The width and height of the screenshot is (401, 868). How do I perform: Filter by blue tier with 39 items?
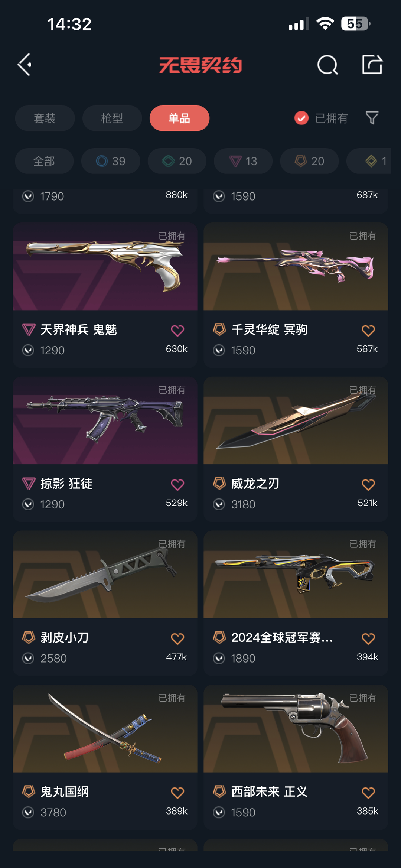point(111,161)
